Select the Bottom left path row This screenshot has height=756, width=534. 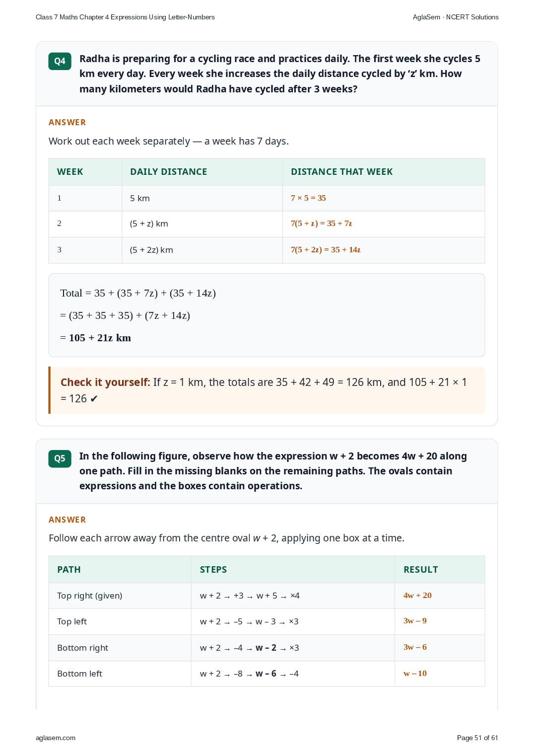pos(267,674)
